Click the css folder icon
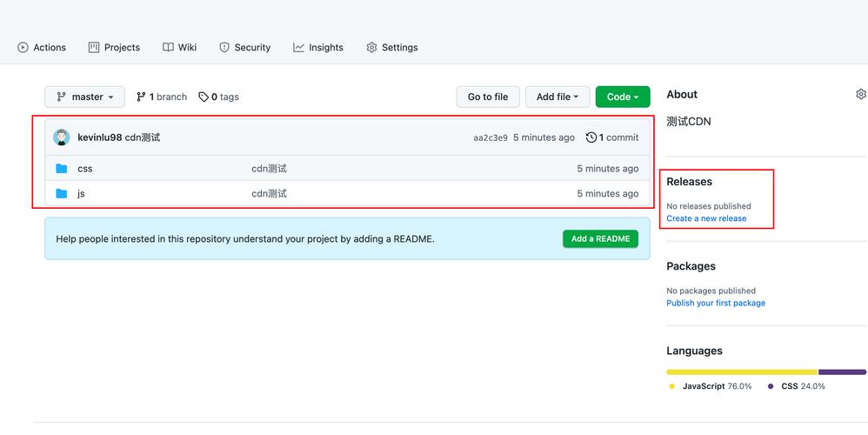This screenshot has height=435, width=868. pos(62,168)
